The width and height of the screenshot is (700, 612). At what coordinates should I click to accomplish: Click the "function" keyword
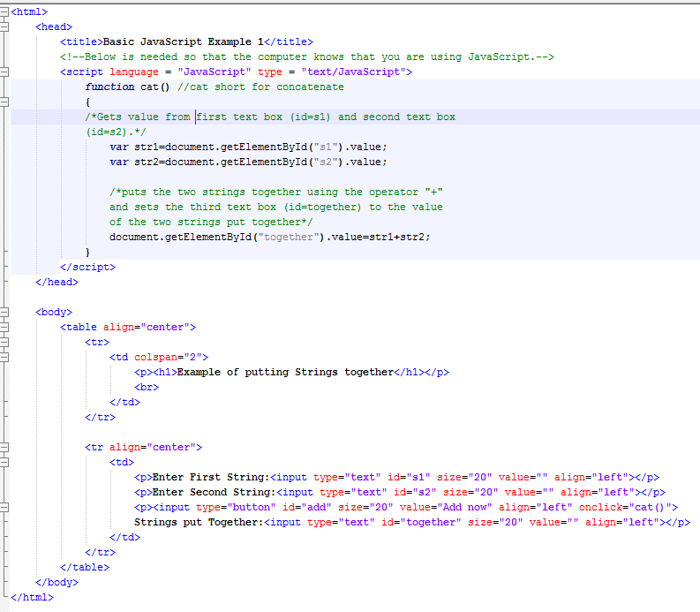(x=109, y=87)
